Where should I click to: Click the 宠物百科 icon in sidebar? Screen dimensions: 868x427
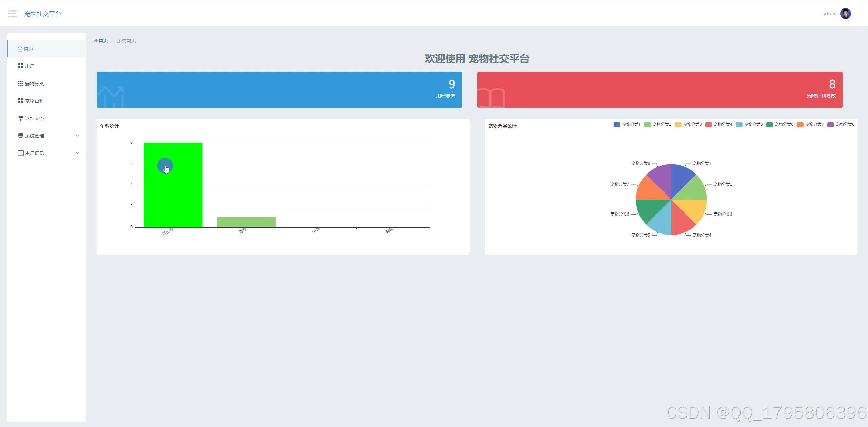[x=21, y=101]
